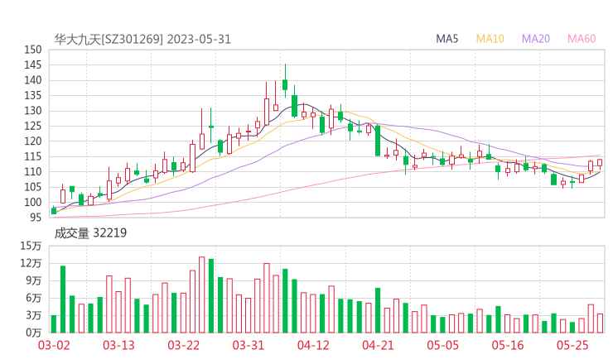Click the tallest volume bar in the chart
This screenshot has width=613, height=364.
[x=202, y=295]
